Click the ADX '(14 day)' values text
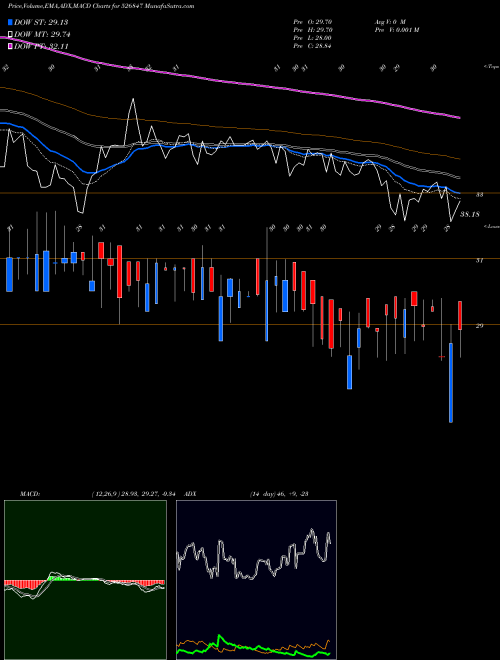The width and height of the screenshot is (500, 660). pos(279,494)
